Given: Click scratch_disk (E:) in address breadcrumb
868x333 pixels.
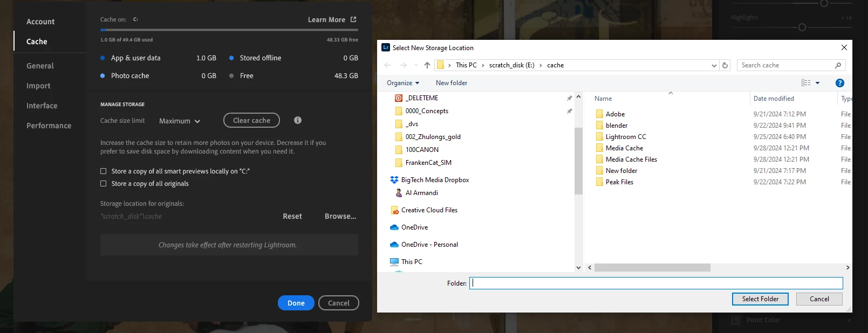Looking at the screenshot, I should click(x=511, y=65).
